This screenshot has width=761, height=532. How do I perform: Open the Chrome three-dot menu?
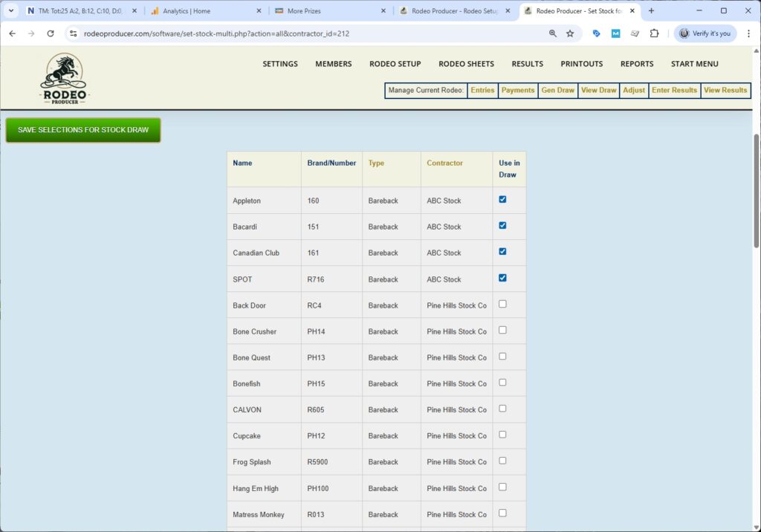(x=748, y=33)
